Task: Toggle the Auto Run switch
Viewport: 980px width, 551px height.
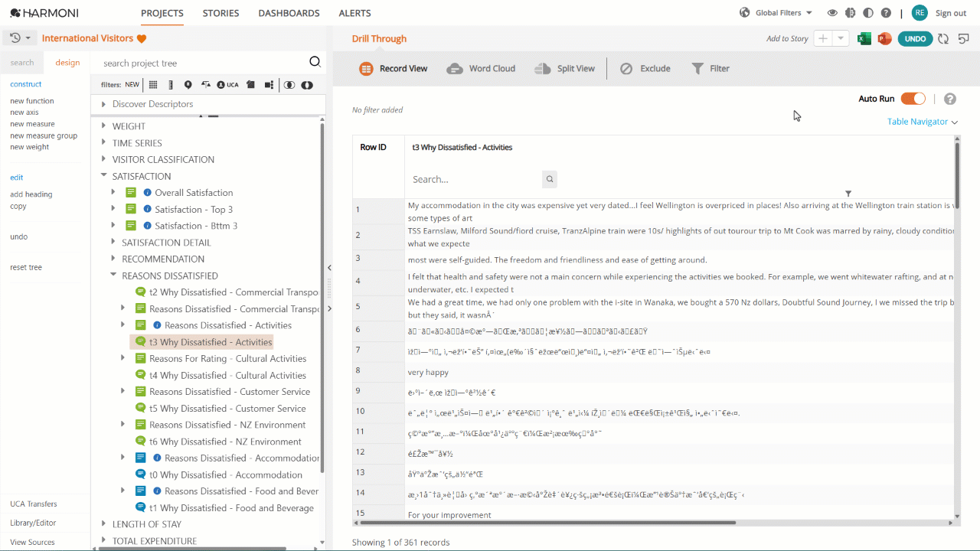Action: pyautogui.click(x=913, y=99)
